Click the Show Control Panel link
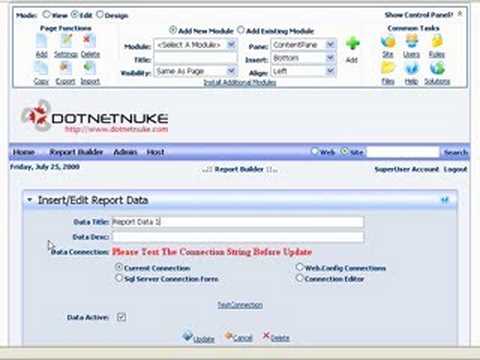Viewport: 480px width, 360px height. [x=419, y=15]
